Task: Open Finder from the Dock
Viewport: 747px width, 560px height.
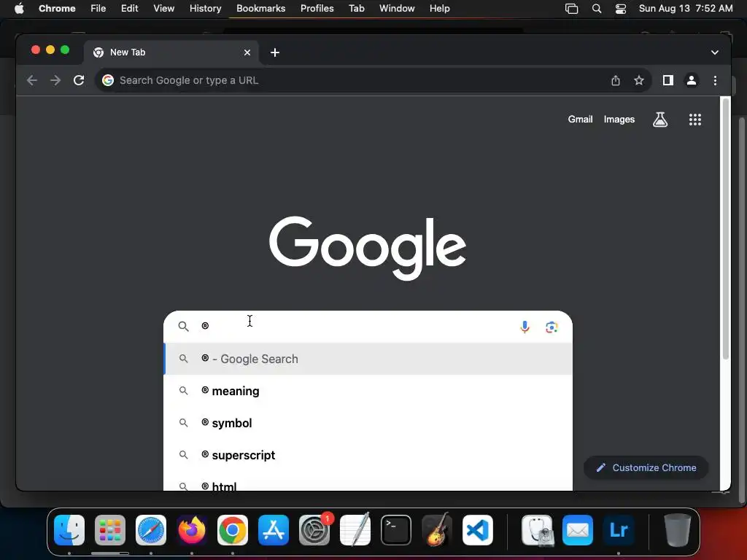Action: pos(69,530)
